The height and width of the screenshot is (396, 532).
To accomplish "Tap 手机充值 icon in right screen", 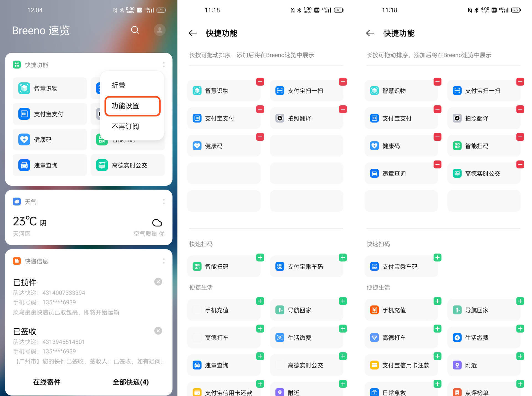I will pos(374,310).
